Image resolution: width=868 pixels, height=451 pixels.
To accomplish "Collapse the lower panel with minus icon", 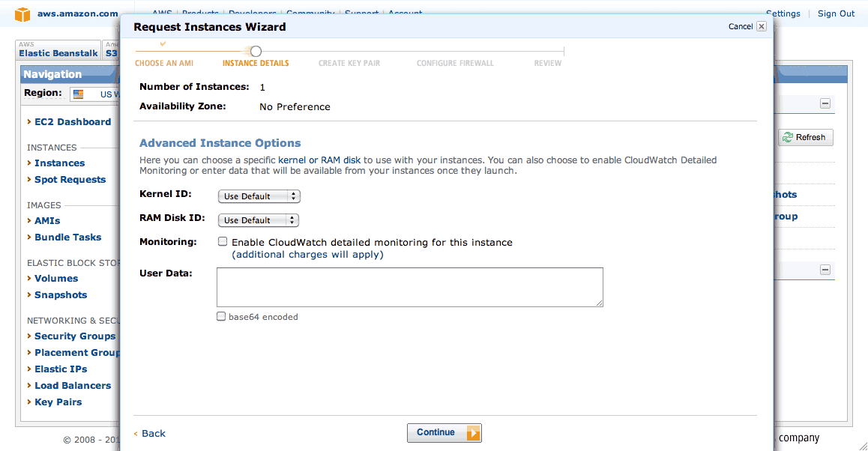I will click(x=825, y=270).
